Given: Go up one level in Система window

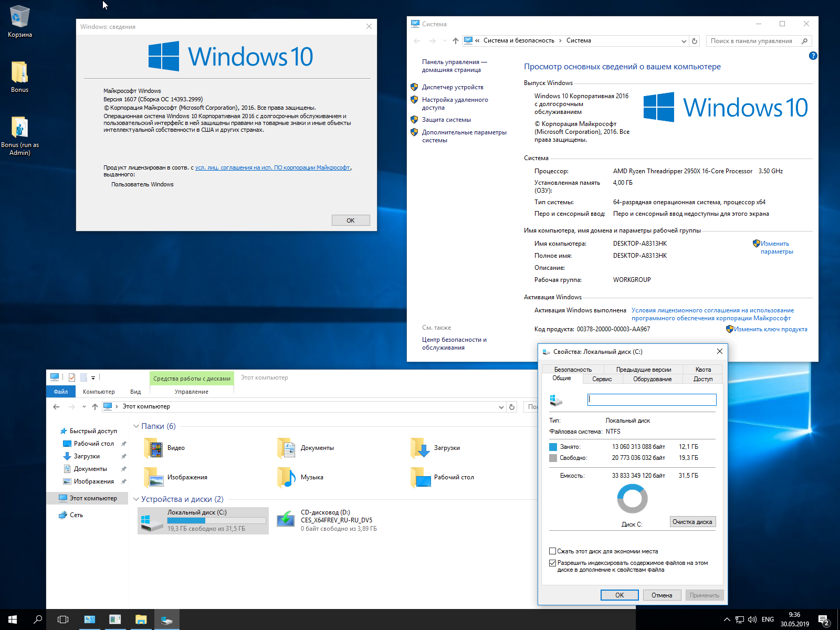Looking at the screenshot, I should [x=455, y=41].
